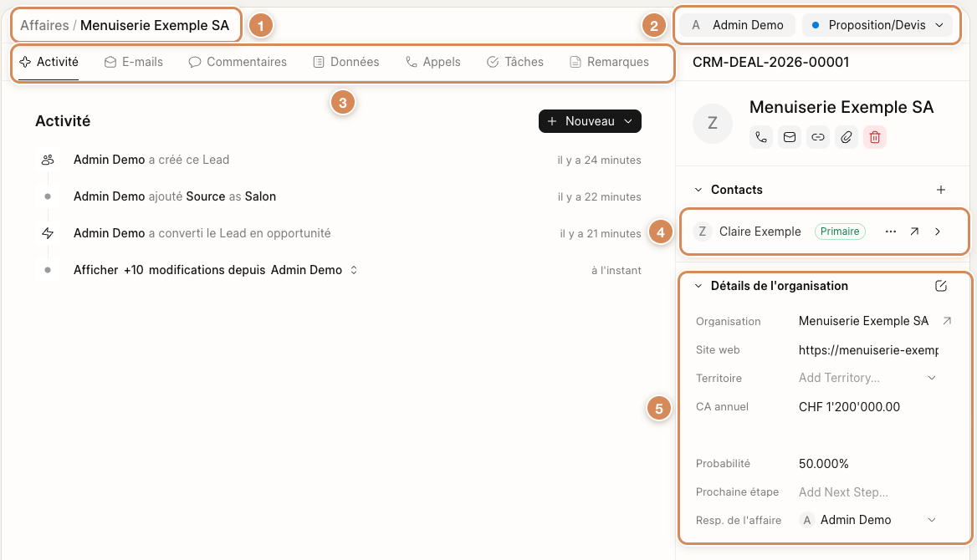
Task: Go back to Affaires breadcrumb
Action: pyautogui.click(x=44, y=26)
